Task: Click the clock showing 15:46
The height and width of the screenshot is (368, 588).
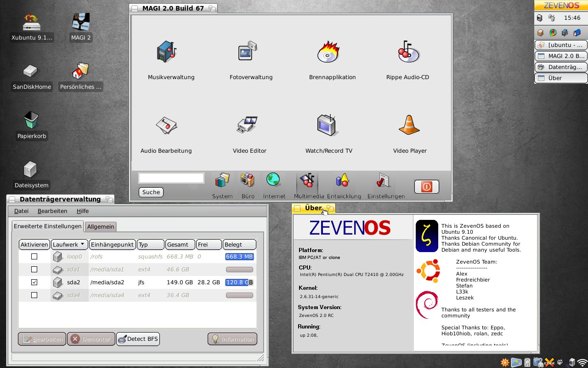Action: coord(572,18)
